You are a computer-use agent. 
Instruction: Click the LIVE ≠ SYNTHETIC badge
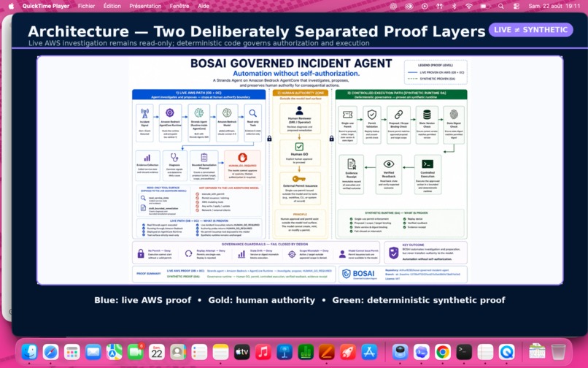pyautogui.click(x=530, y=30)
